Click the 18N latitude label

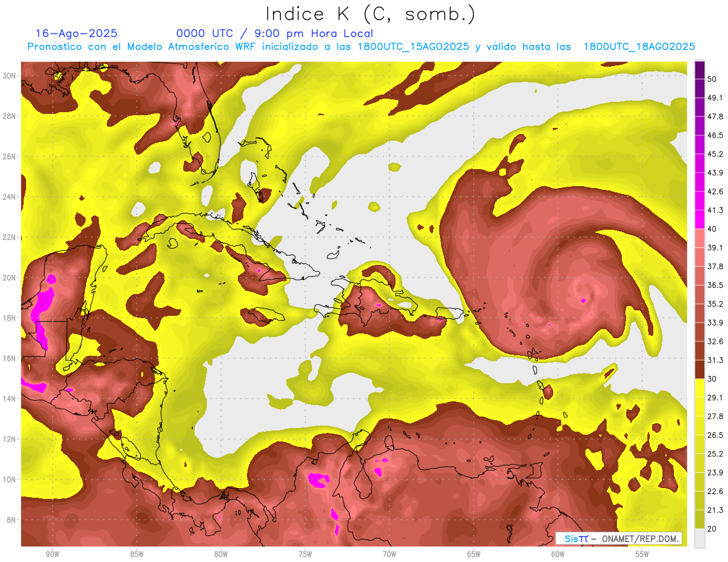point(10,318)
